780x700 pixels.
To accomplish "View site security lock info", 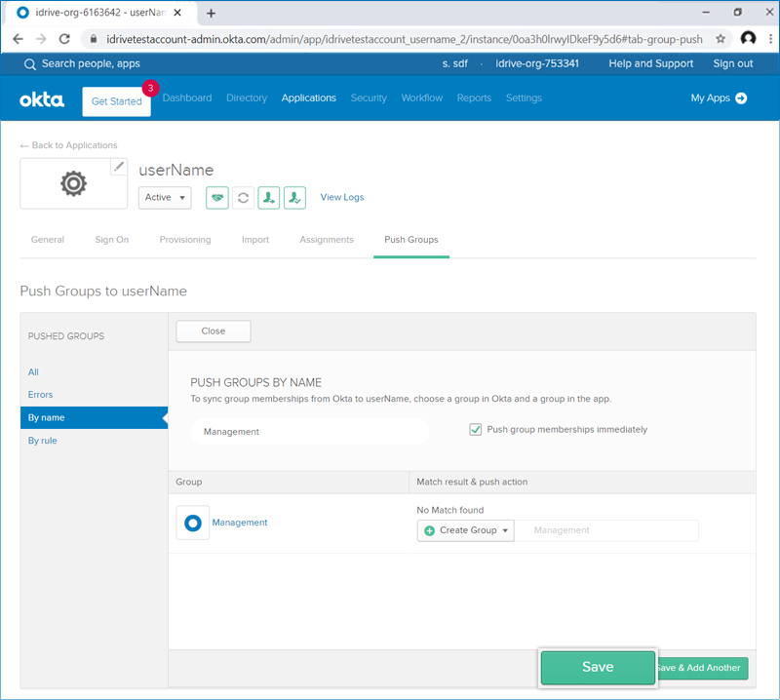I will point(94,39).
